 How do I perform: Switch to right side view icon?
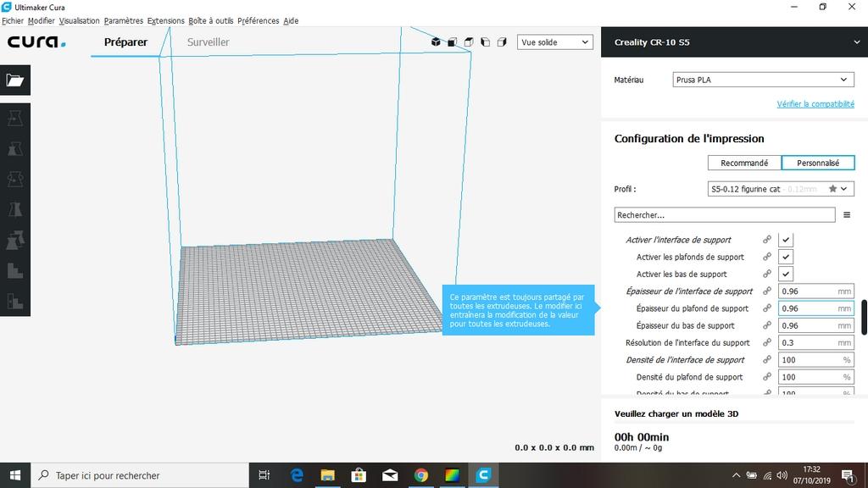[502, 42]
